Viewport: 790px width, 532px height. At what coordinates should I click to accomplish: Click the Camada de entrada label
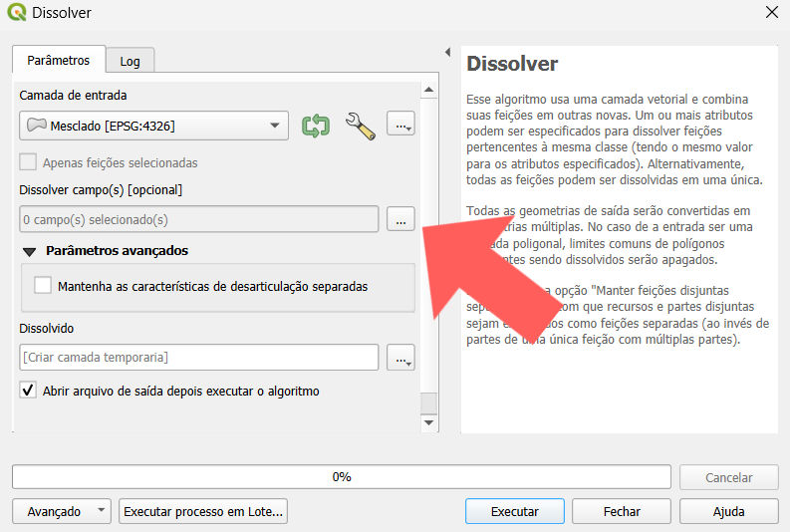coord(73,96)
